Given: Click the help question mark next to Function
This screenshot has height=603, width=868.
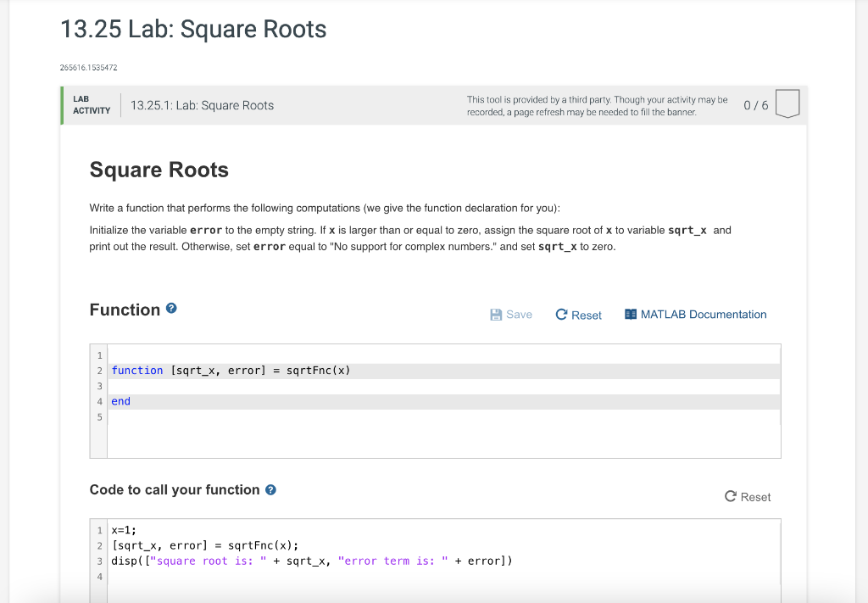Looking at the screenshot, I should pos(171,308).
